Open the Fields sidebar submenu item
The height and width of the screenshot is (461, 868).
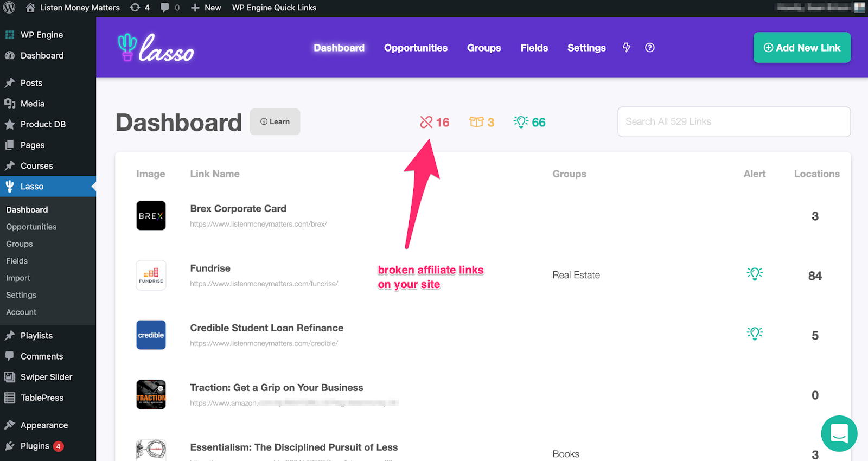(x=17, y=261)
